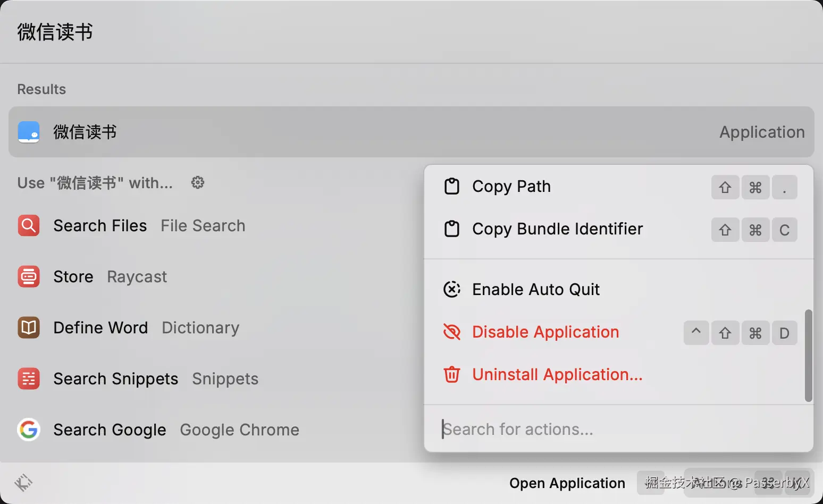This screenshot has width=823, height=504.
Task: Select the Define Word command row
Action: click(101, 327)
